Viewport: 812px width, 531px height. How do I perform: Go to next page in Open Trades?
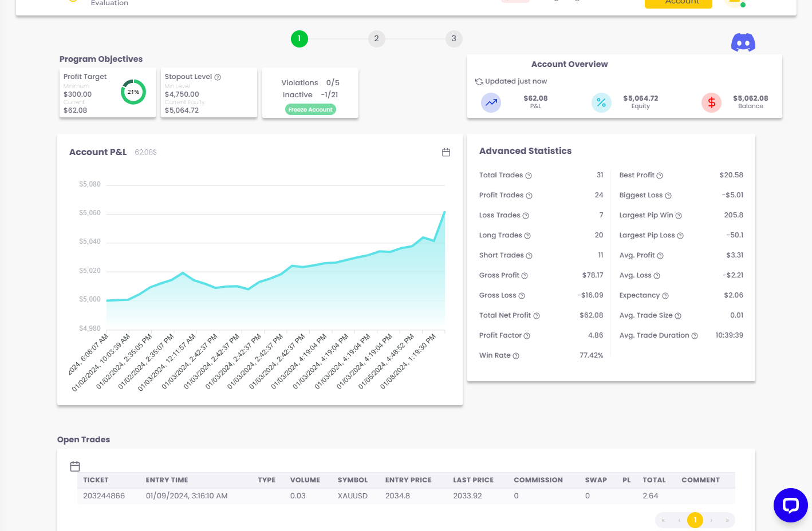[711, 520]
